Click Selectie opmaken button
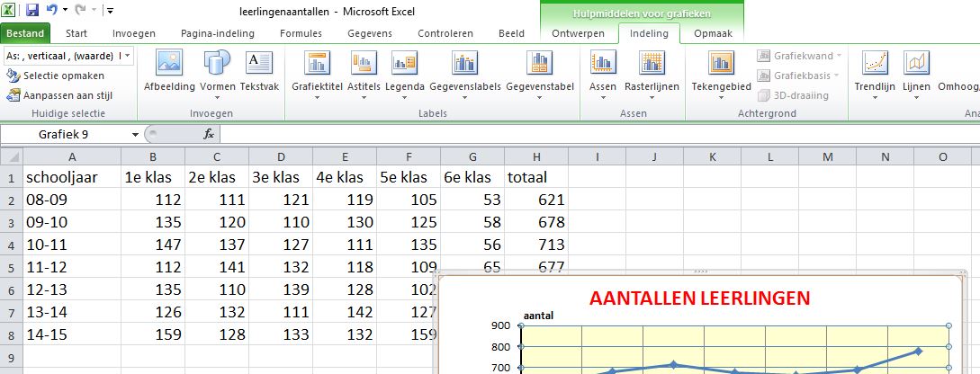Viewport: 980px width, 374px height. click(56, 76)
